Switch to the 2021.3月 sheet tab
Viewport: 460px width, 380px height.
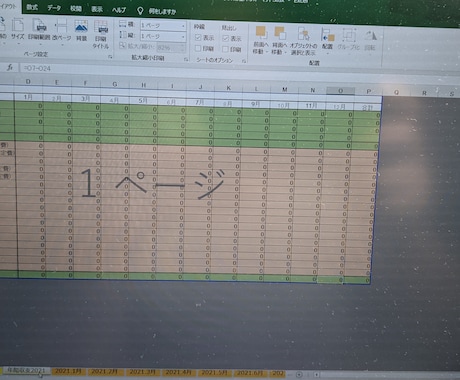click(143, 372)
